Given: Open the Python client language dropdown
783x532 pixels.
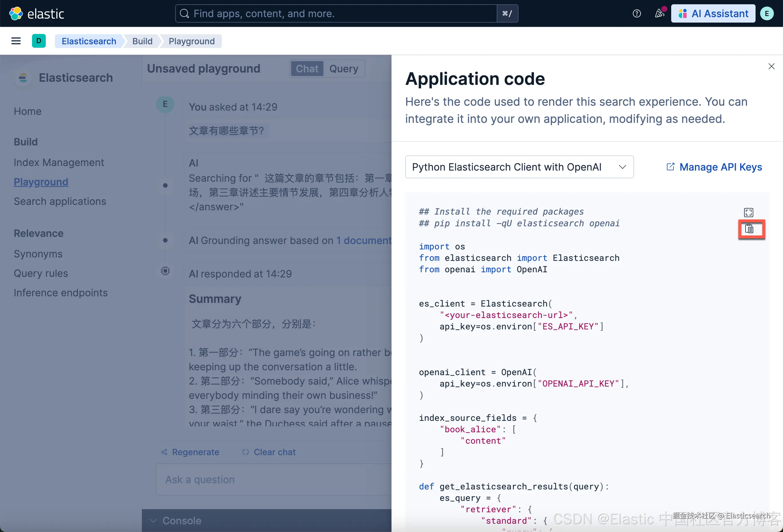Looking at the screenshot, I should [519, 167].
